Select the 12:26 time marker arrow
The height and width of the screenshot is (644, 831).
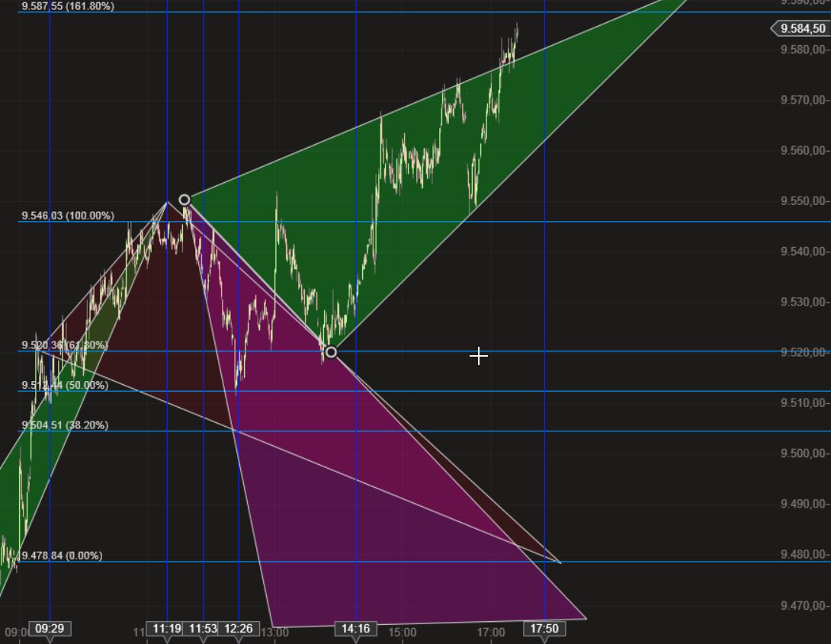[237, 640]
